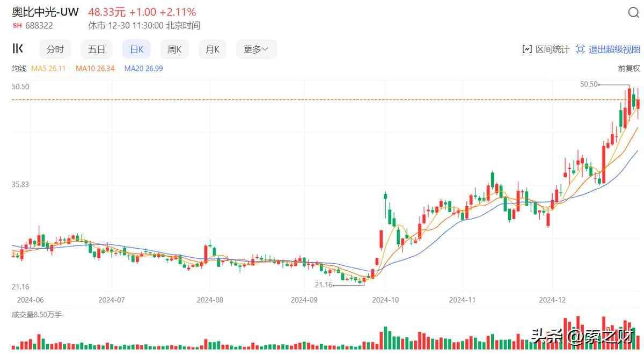Click the search magnifier icon
This screenshot has width=644, height=355.
click(x=633, y=13)
